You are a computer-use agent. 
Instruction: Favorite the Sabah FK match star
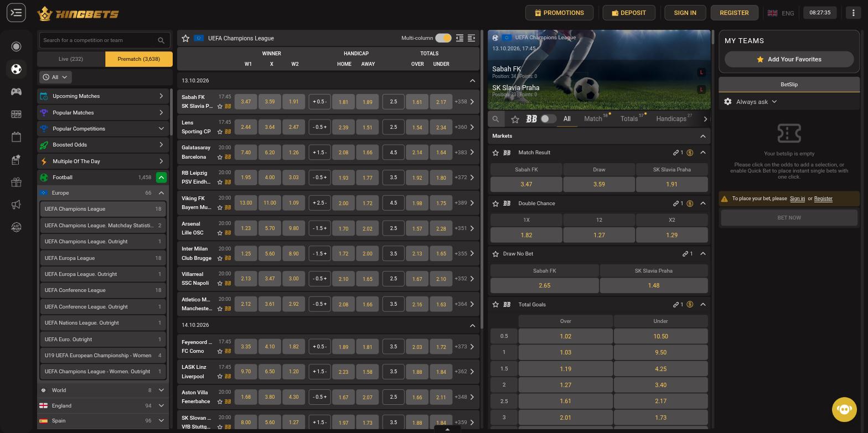[220, 106]
